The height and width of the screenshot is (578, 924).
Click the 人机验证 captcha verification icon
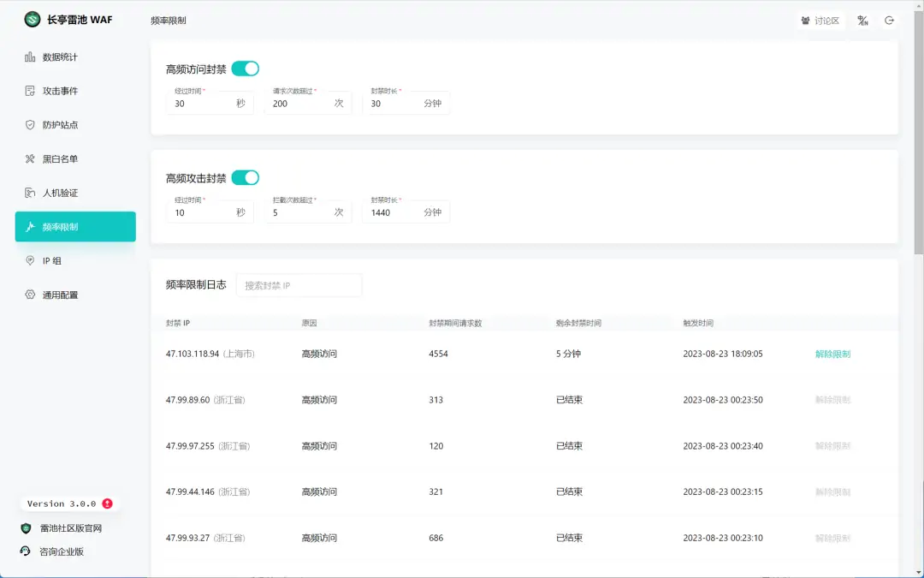tap(28, 193)
